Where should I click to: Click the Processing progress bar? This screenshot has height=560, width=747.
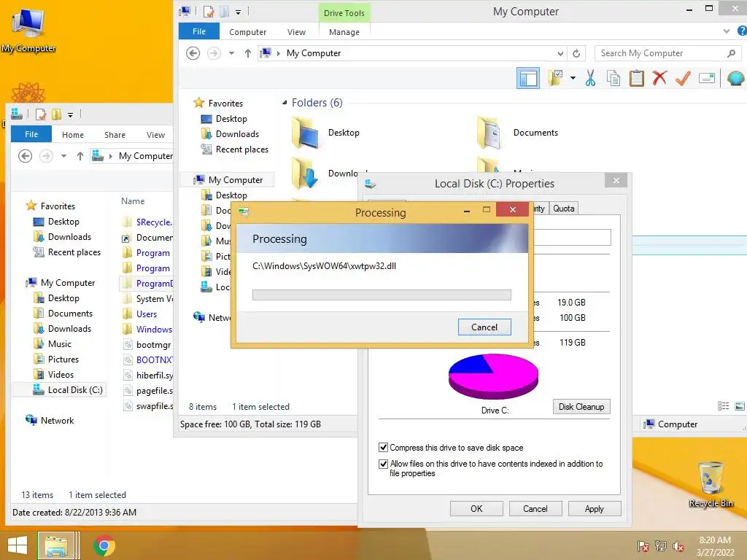click(382, 295)
